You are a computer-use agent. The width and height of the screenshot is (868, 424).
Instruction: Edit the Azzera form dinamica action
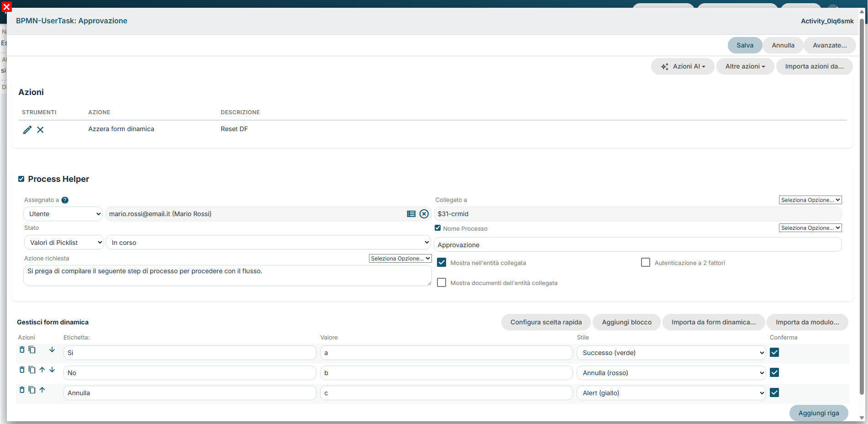(27, 130)
